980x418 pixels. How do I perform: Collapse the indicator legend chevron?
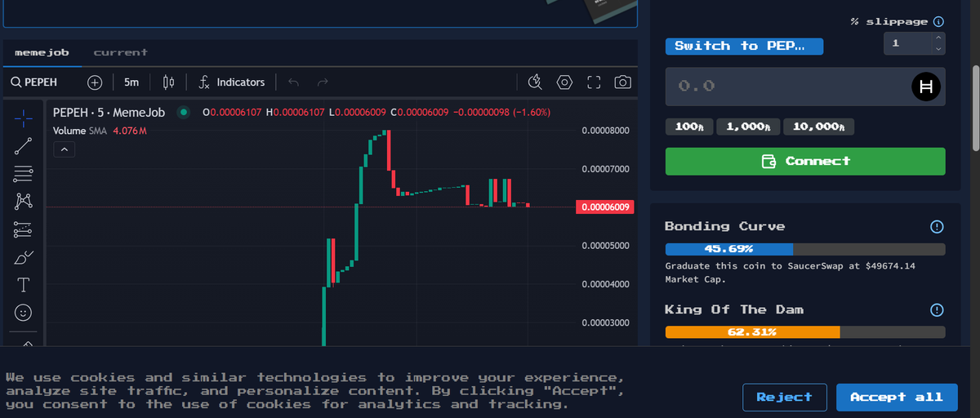pyautogui.click(x=64, y=149)
